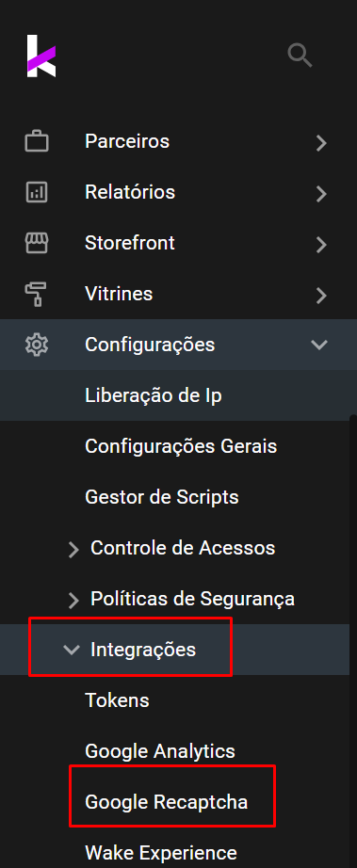The image size is (357, 868).
Task: Expand the Storefront chevron arrow
Action: (x=321, y=245)
